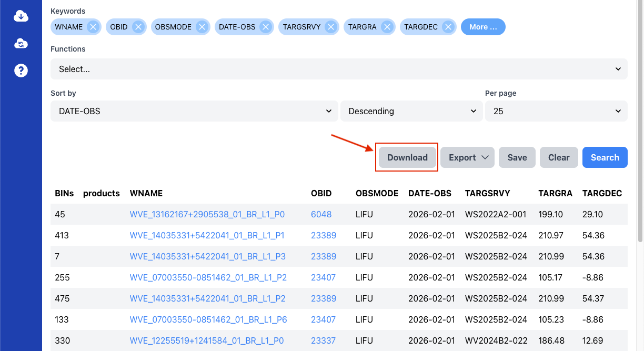Remove the OBID keyword chip
This screenshot has width=644, height=351.
tap(138, 27)
